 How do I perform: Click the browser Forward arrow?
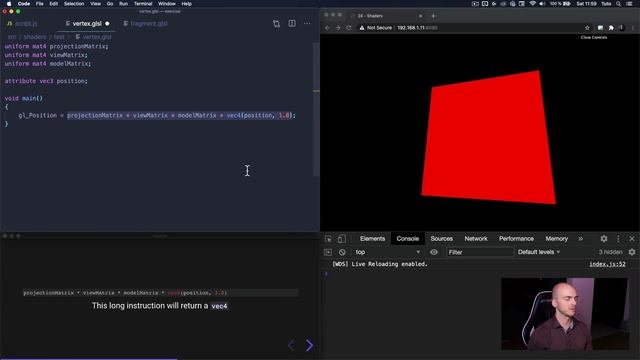(x=338, y=28)
